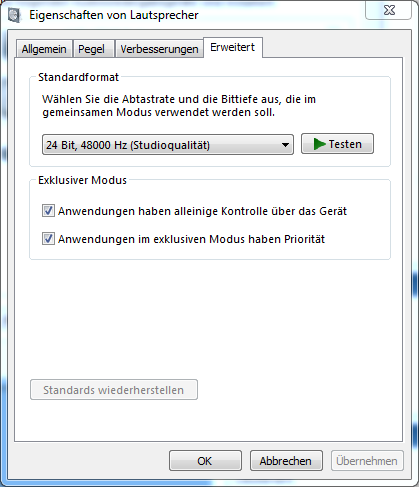This screenshot has height=487, width=419.
Task: Click Standards wiederherstellen
Action: click(x=114, y=390)
